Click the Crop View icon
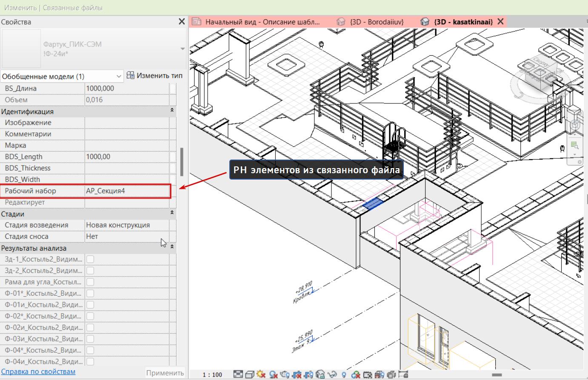The image size is (588, 380). point(297,374)
